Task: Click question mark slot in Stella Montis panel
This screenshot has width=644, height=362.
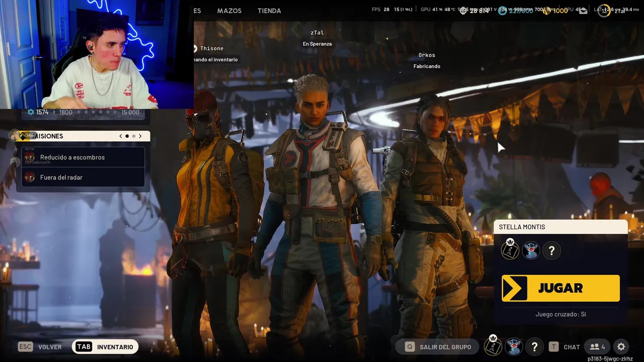Action: click(551, 250)
